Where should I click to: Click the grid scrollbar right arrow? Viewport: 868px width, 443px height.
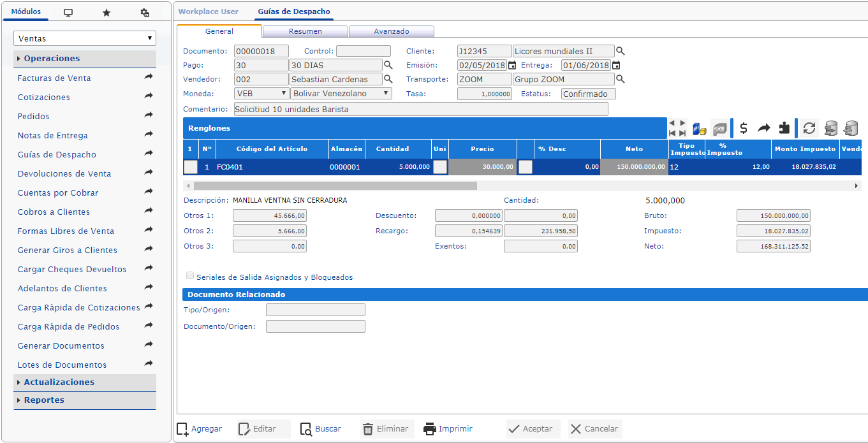pyautogui.click(x=857, y=185)
